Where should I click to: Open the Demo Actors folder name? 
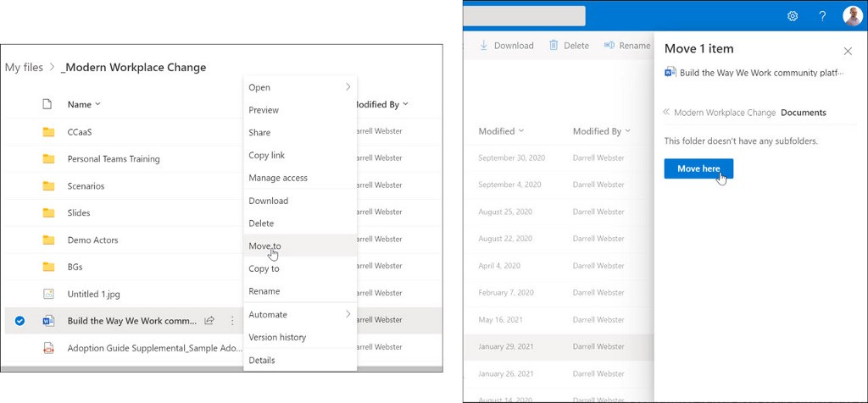click(92, 240)
